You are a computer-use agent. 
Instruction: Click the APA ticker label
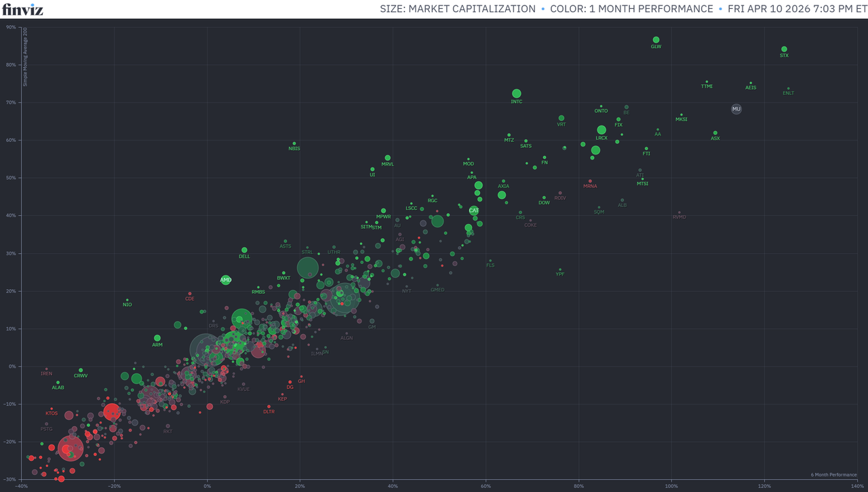(472, 177)
